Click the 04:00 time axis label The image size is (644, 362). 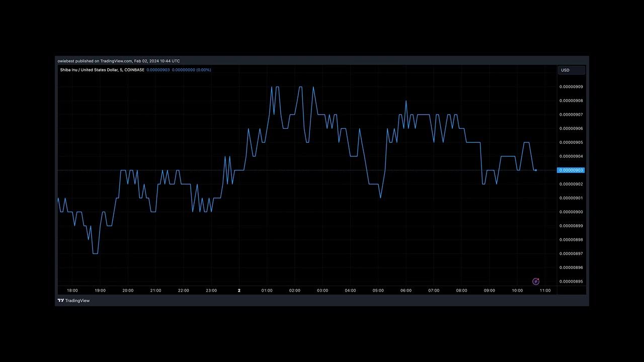click(x=350, y=291)
